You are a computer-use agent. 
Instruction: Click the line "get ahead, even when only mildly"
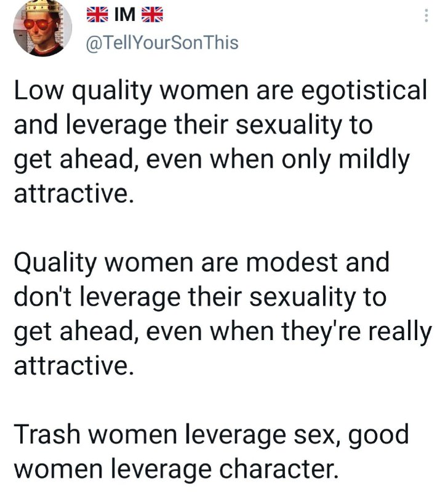(212, 161)
